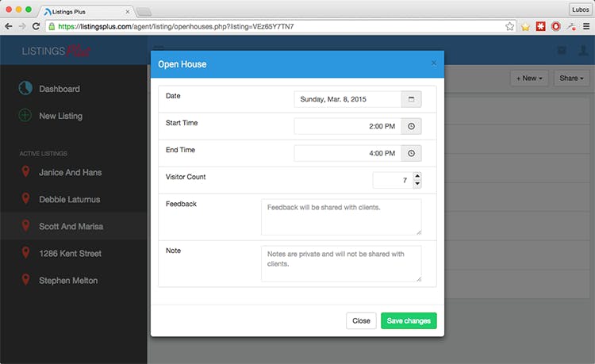
Task: Click the Save changes button
Action: (409, 320)
